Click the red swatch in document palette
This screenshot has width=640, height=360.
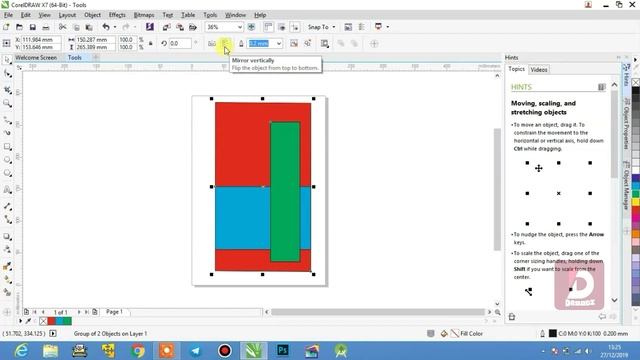click(x=52, y=321)
